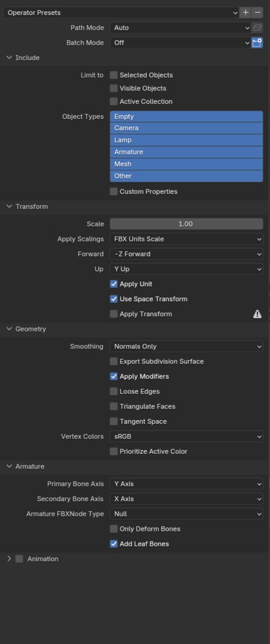The image size is (270, 644).
Task: Remove operator preset with minus icon
Action: pos(257,13)
